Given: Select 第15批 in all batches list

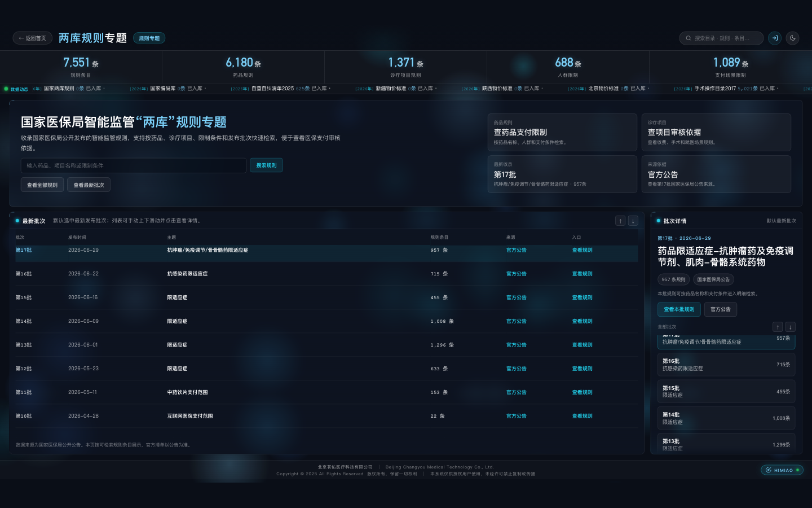Looking at the screenshot, I should (726, 391).
